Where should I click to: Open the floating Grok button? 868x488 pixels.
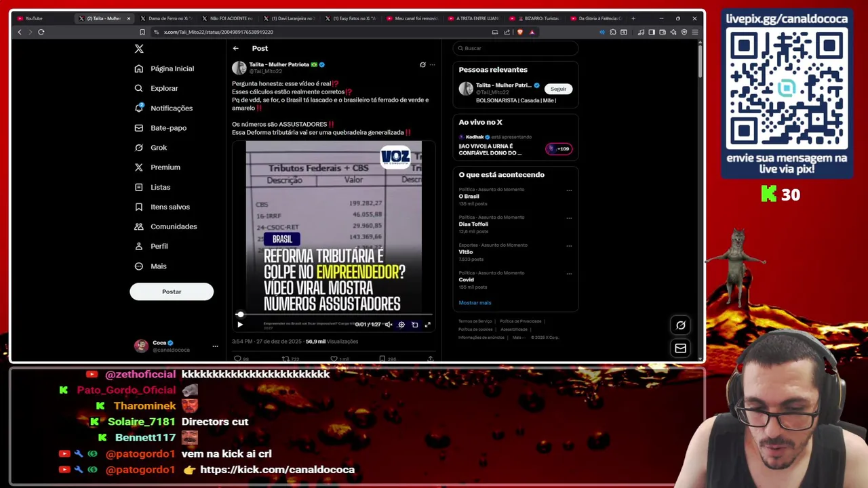(681, 325)
